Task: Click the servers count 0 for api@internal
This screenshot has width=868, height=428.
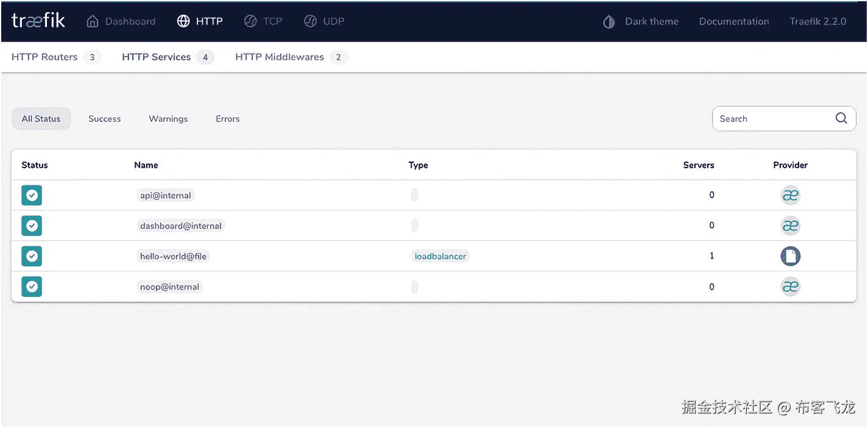Action: pos(711,195)
